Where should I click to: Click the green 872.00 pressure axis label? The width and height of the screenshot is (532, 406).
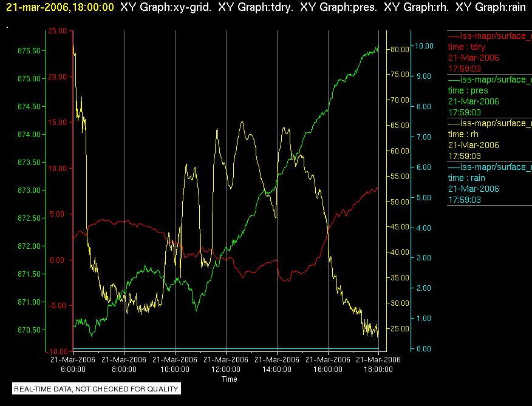pyautogui.click(x=29, y=246)
